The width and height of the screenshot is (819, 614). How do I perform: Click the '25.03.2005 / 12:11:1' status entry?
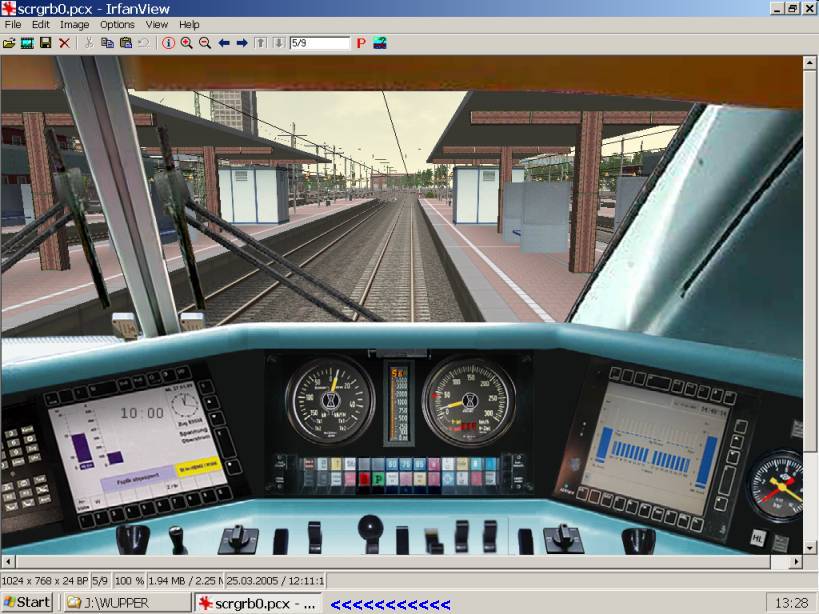[275, 581]
